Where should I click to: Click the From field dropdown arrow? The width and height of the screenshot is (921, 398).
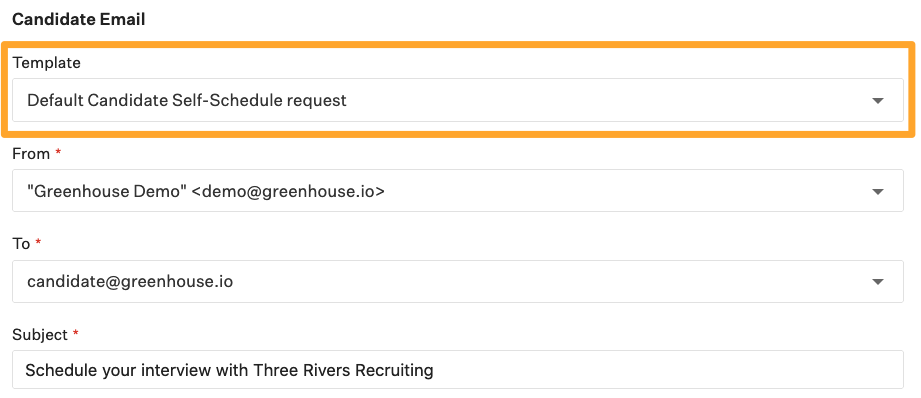878,191
